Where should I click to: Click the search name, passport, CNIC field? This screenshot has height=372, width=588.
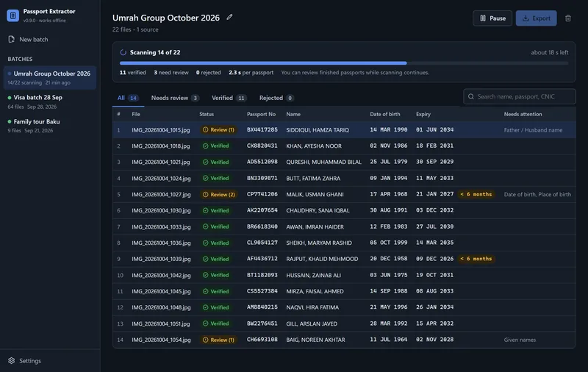click(x=520, y=97)
